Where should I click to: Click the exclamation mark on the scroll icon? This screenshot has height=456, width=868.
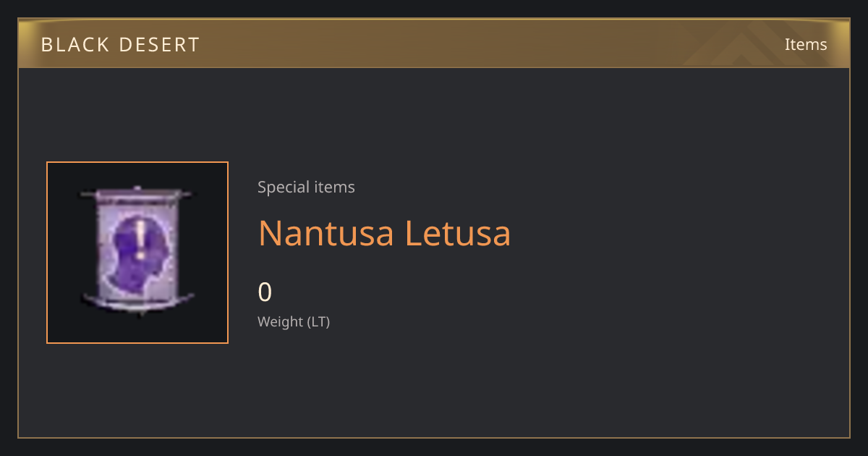(141, 240)
